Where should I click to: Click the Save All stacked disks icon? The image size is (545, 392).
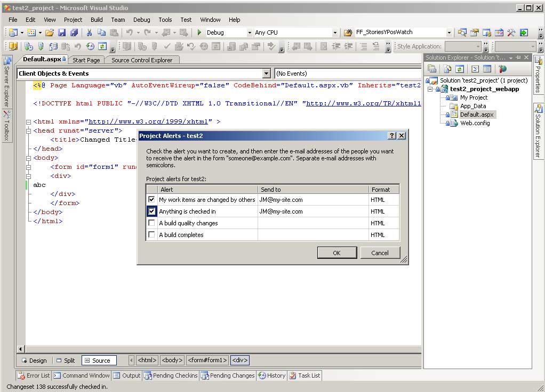pos(74,32)
